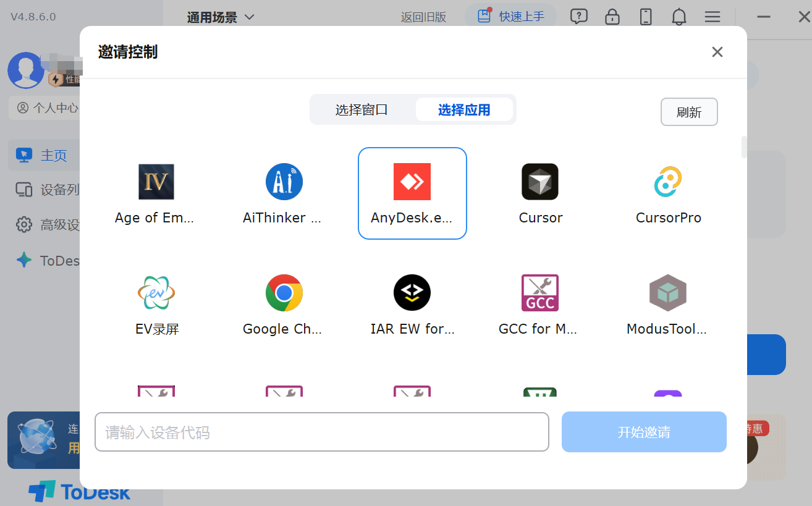The height and width of the screenshot is (506, 812).
Task: Select the CursorPro application icon
Action: tap(668, 182)
